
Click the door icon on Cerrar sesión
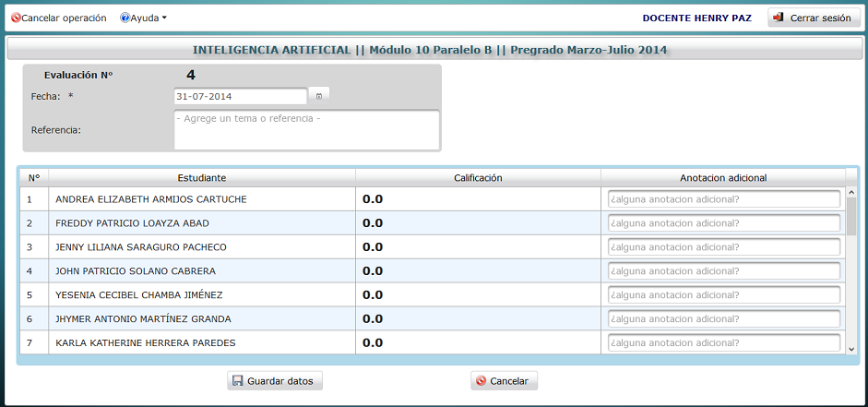click(779, 18)
